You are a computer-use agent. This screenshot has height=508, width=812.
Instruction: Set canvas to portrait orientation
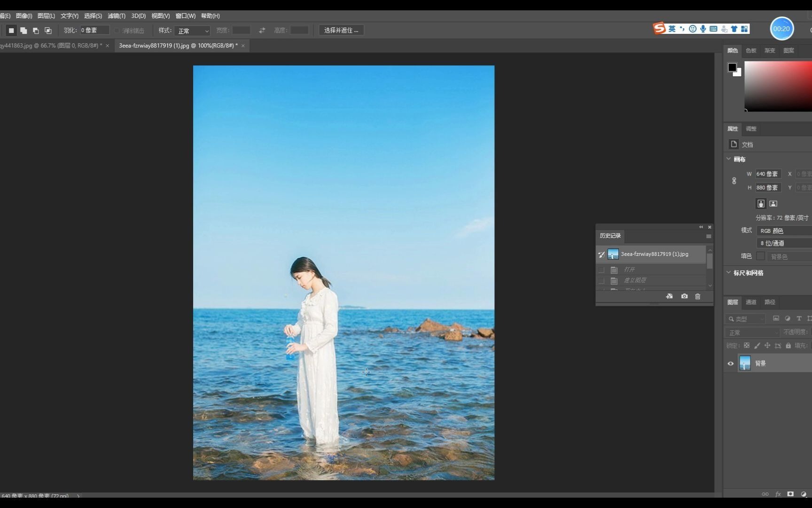(761, 204)
